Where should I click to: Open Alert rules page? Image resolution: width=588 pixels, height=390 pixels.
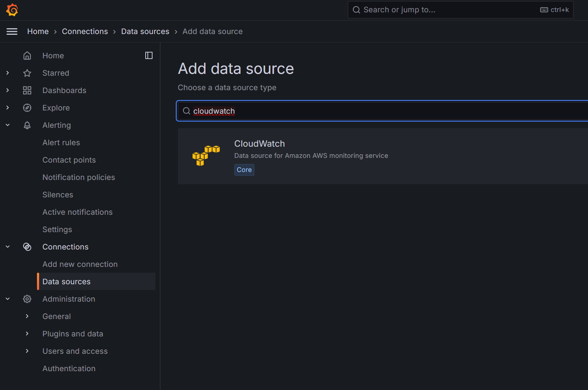point(61,142)
